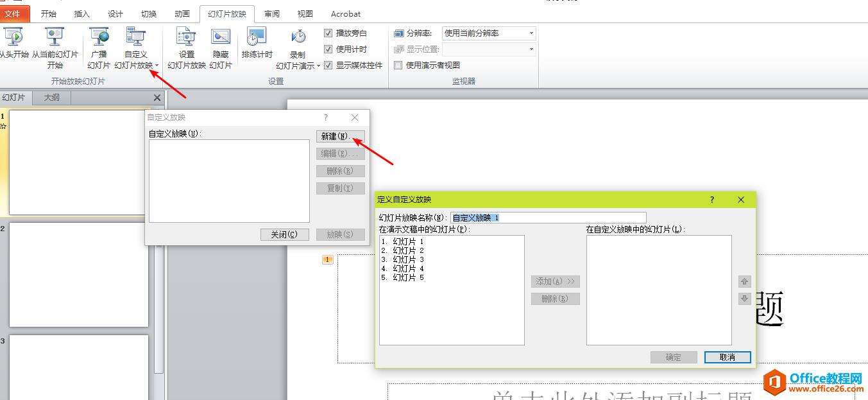Toggle 使用计时 checkbox

[328, 49]
